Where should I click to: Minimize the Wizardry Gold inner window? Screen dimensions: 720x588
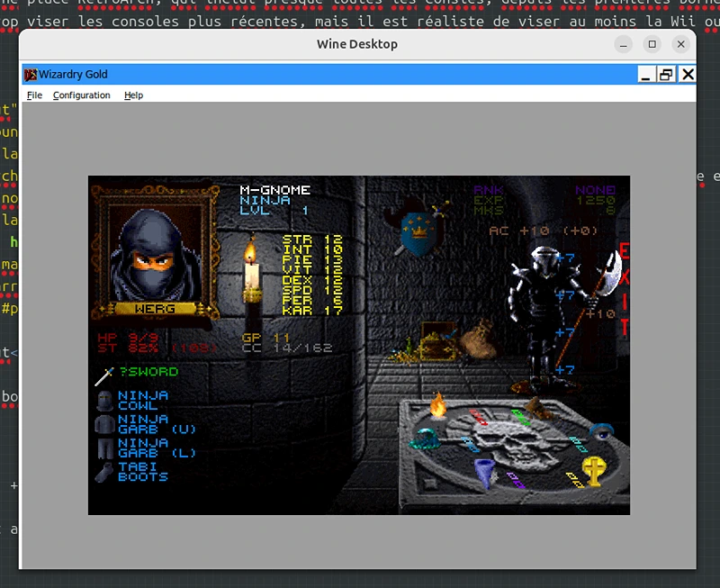tap(645, 75)
